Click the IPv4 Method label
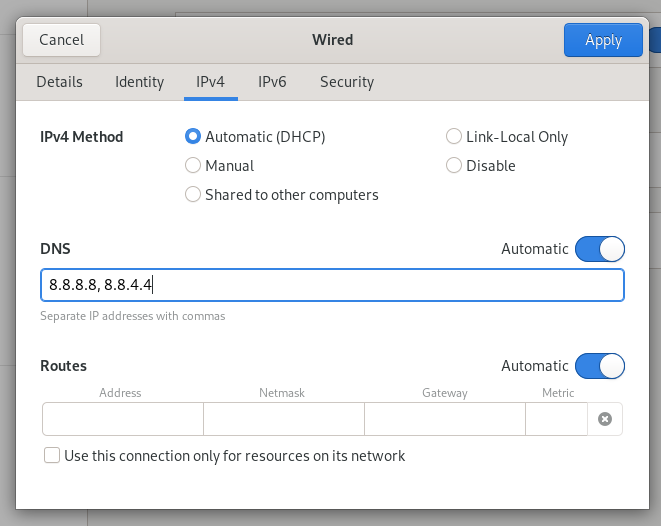The width and height of the screenshot is (661, 526). 81,137
